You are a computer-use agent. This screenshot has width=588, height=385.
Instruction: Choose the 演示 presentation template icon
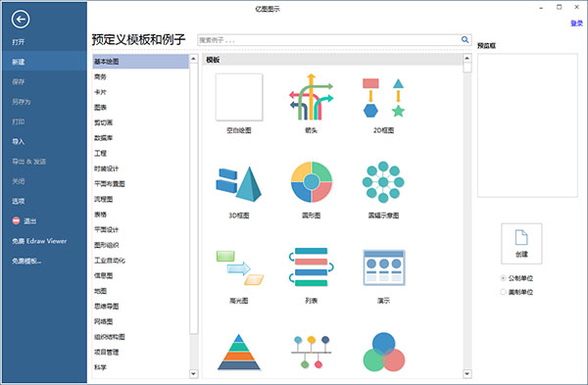(384, 267)
